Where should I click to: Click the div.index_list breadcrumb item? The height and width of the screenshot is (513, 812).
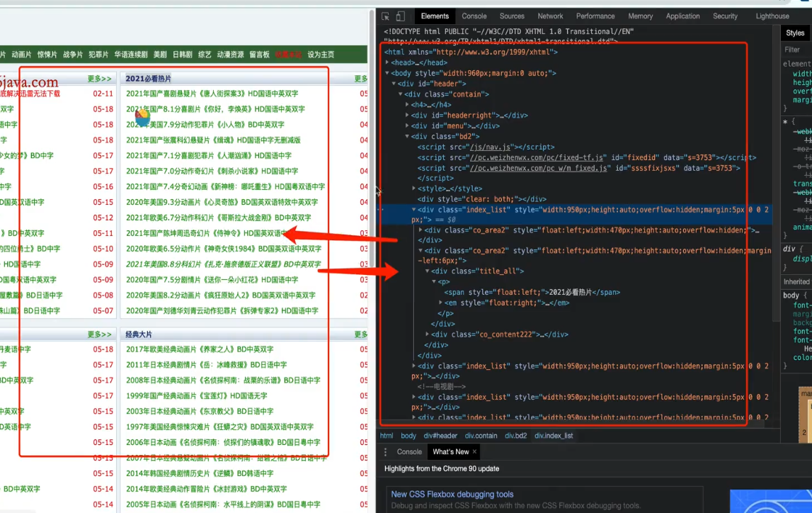point(554,436)
